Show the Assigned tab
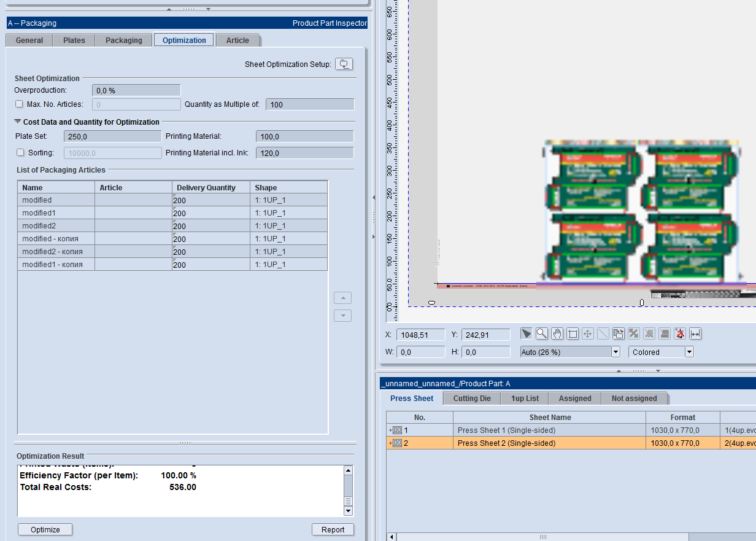 point(575,398)
